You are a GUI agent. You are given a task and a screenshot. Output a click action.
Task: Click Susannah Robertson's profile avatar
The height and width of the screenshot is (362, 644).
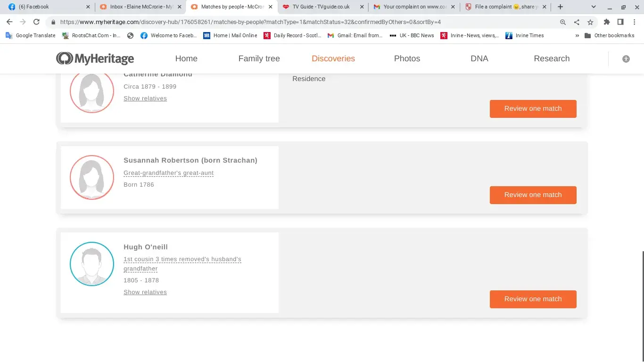pos(92,177)
